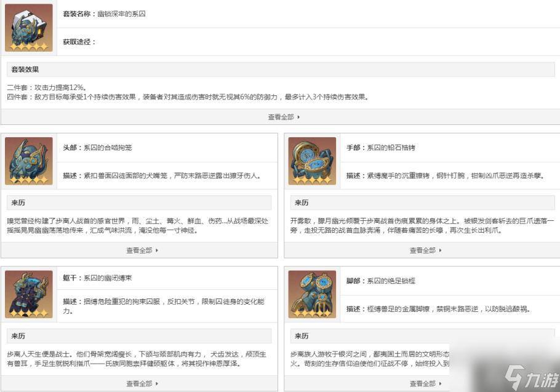Expand 查看全部 under the head relic 来历
The height and width of the screenshot is (392, 560).
click(x=142, y=250)
